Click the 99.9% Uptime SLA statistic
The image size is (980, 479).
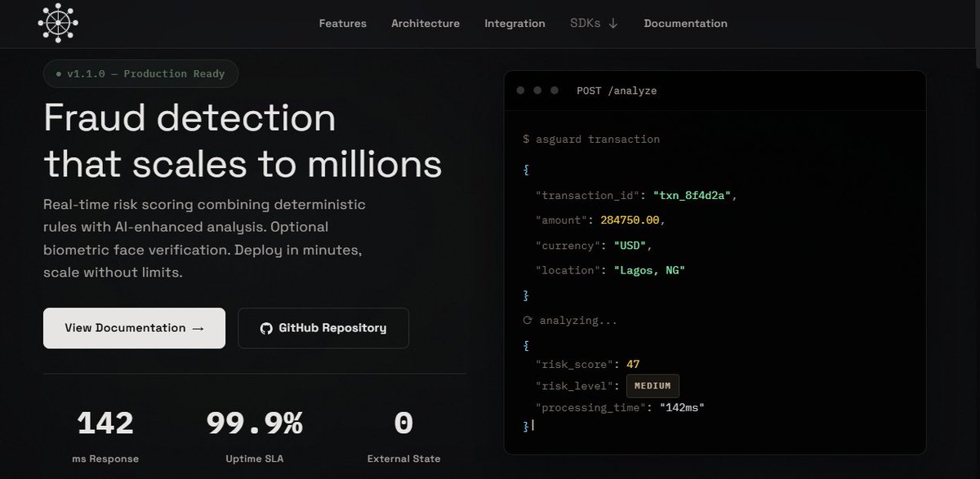pos(254,436)
